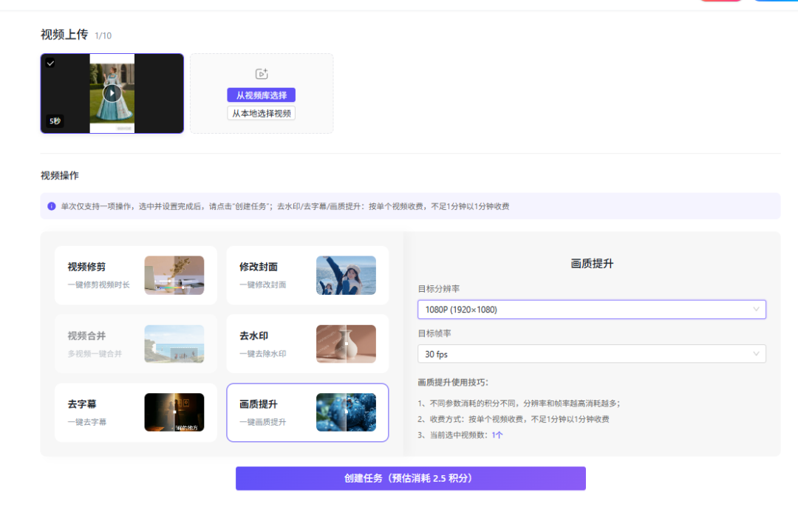The image size is (798, 532).
Task: Click the 去水印 vase thumbnail
Action: [x=346, y=344]
